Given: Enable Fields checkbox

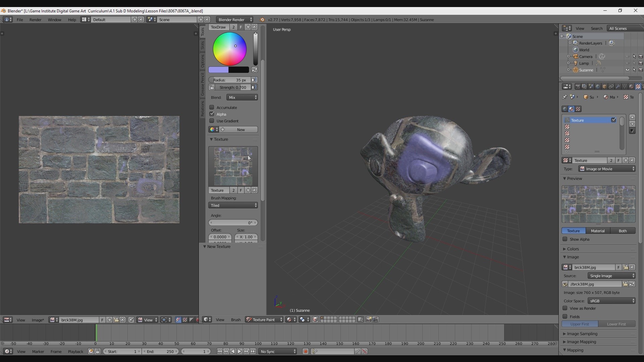Looking at the screenshot, I should click(x=565, y=317).
